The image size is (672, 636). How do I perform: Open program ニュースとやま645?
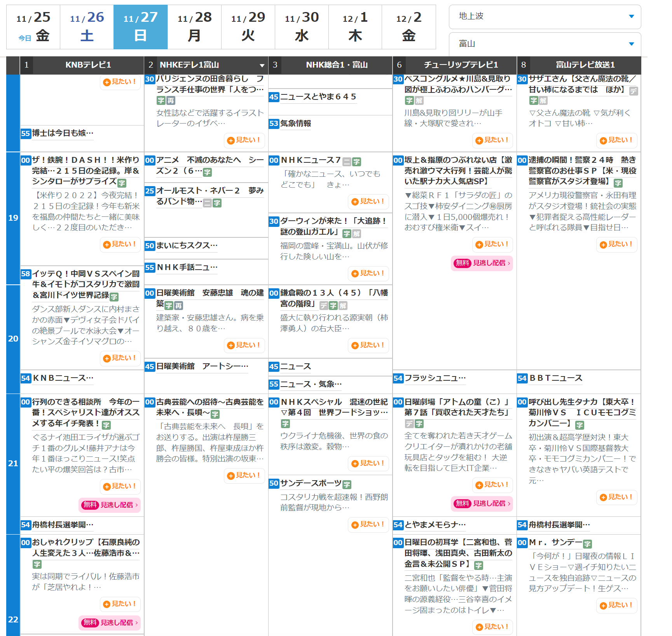tap(318, 97)
